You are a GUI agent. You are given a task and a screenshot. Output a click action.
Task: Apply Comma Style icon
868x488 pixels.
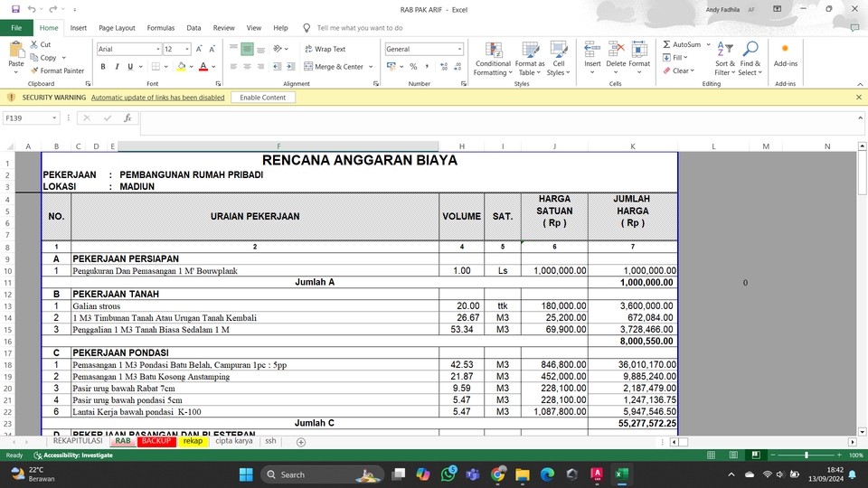(427, 66)
